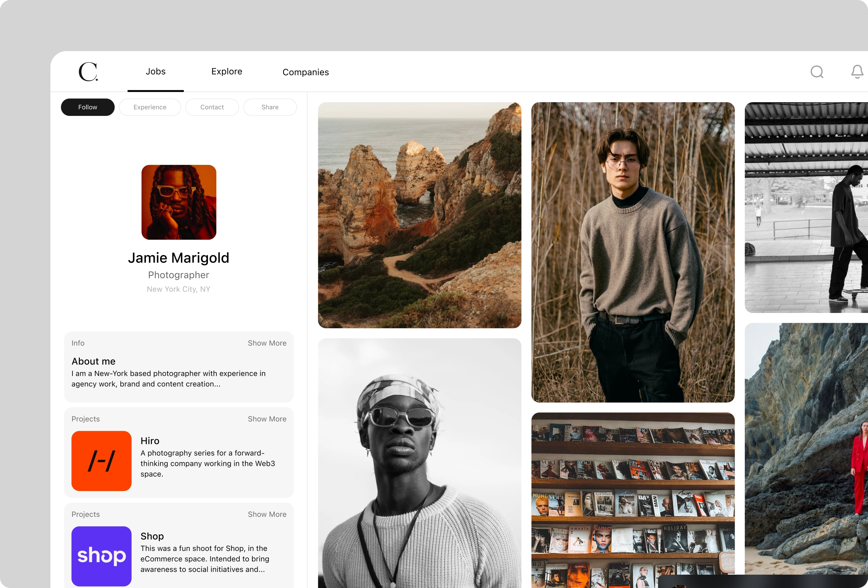Viewport: 868px width, 588px height.
Task: View black-and-white portrait with sunglasses
Action: coord(419,463)
